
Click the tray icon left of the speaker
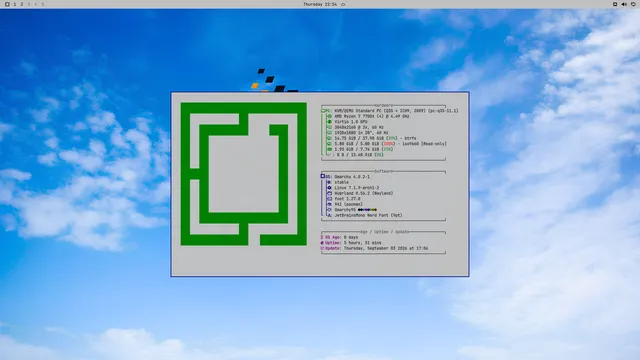click(615, 4)
